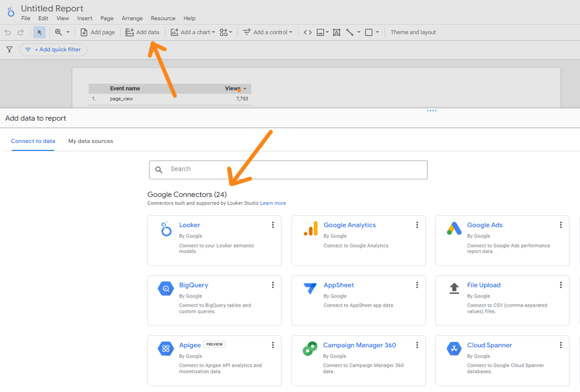Click the File Upload arrow icon

click(x=454, y=288)
